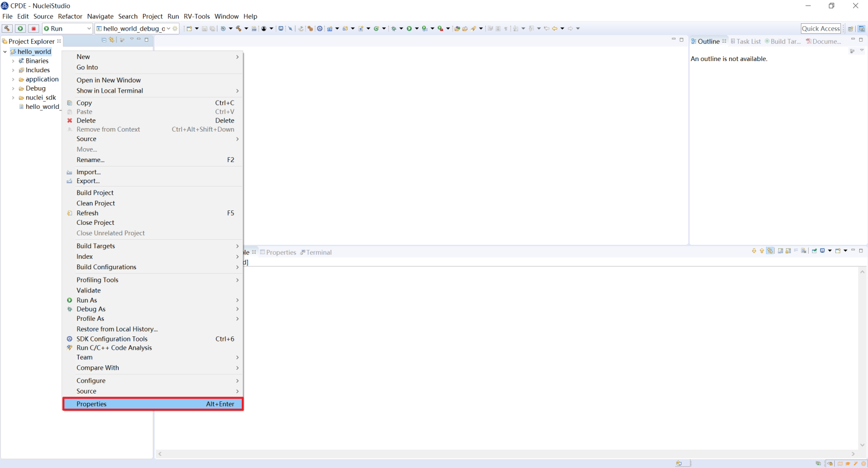The width and height of the screenshot is (868, 468).
Task: Switch to the Task List tab
Action: click(x=748, y=41)
